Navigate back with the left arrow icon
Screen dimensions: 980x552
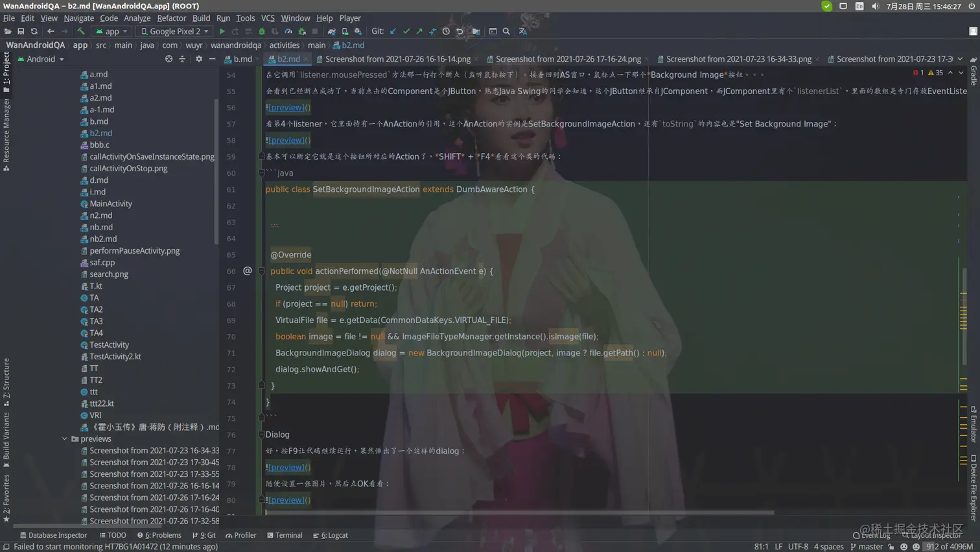[x=51, y=31]
